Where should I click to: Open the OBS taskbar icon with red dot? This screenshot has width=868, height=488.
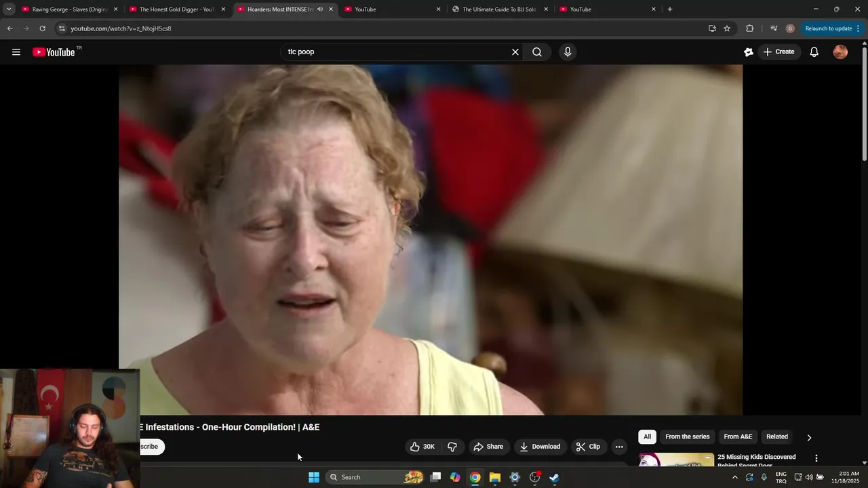click(534, 477)
